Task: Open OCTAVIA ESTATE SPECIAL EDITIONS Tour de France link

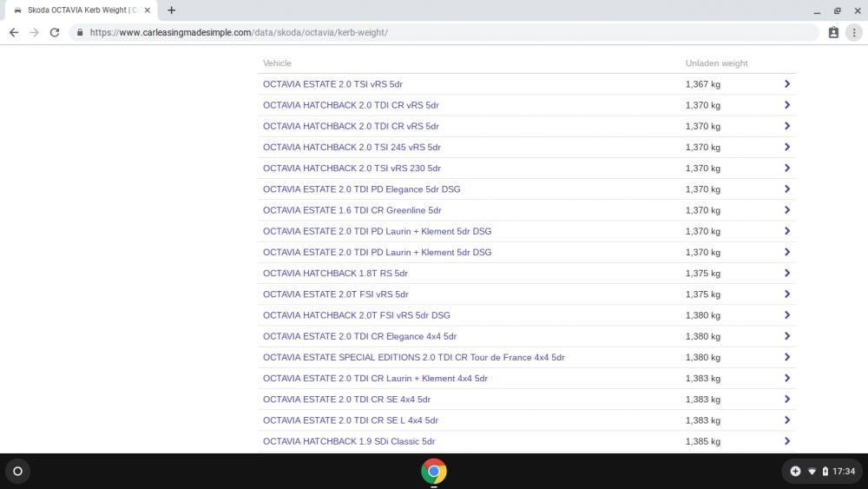Action: pyautogui.click(x=413, y=358)
